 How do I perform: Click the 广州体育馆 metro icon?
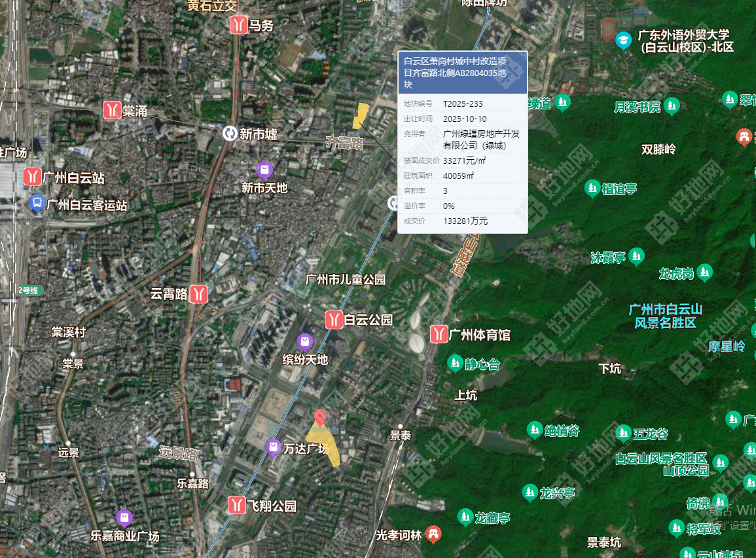click(x=439, y=334)
